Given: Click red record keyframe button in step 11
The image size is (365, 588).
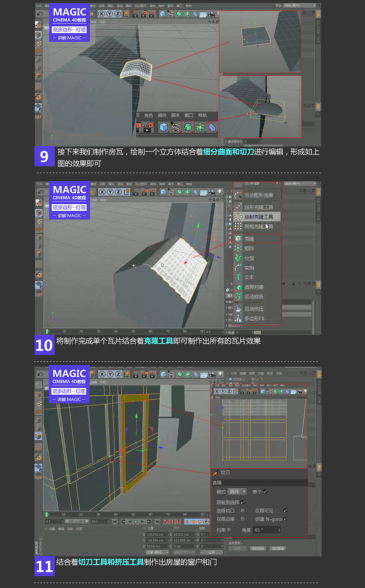Looking at the screenshot, I should 166,521.
